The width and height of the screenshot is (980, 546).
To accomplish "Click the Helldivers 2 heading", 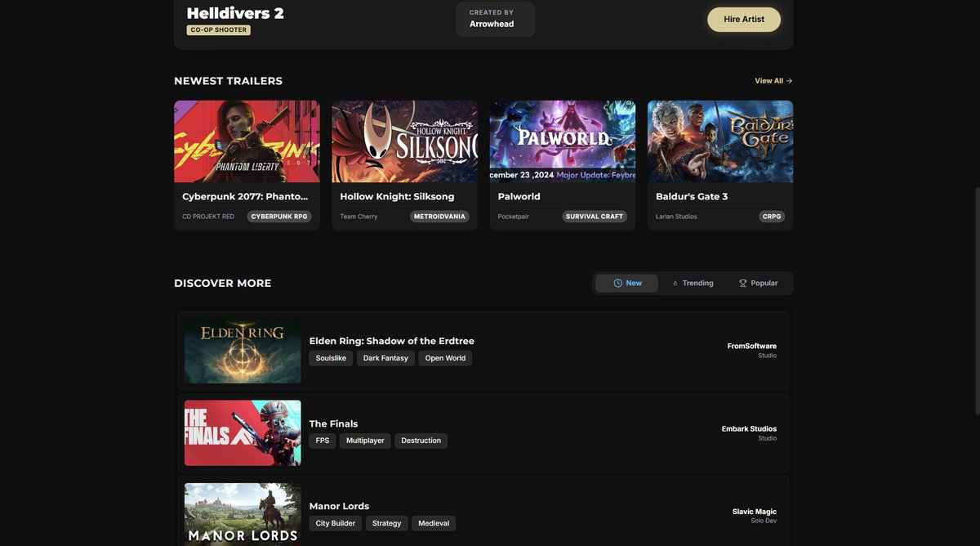I will pyautogui.click(x=235, y=13).
